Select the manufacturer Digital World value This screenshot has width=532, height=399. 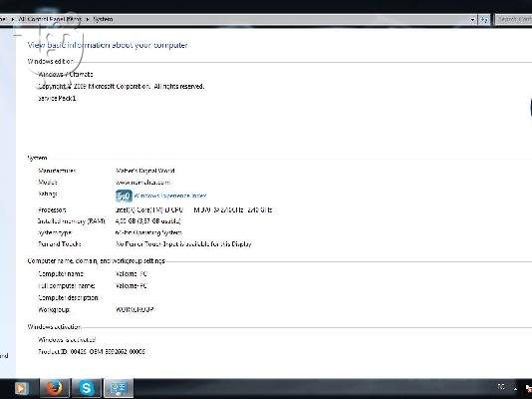145,171
